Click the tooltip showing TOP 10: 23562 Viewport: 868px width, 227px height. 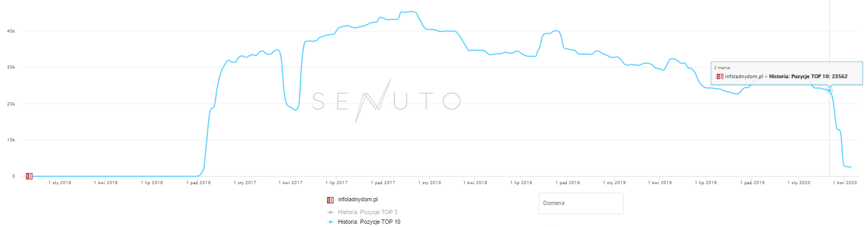[787, 73]
